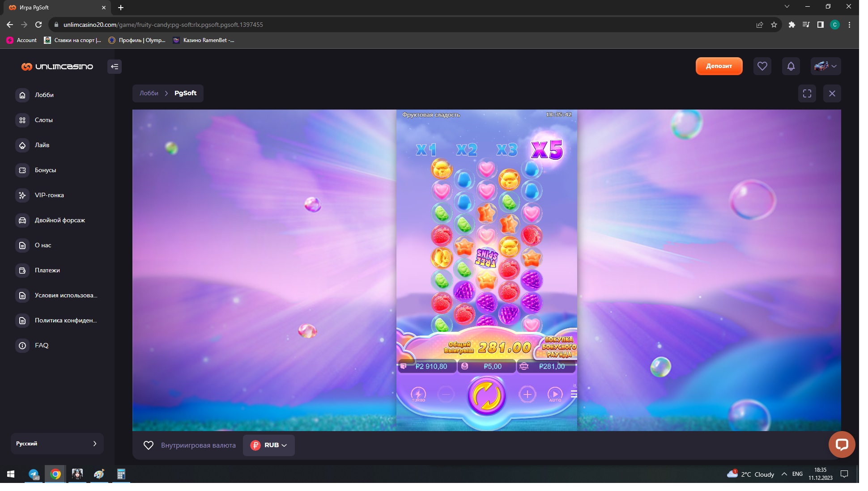Click the Депозит button
The image size is (868, 491).
[719, 66]
